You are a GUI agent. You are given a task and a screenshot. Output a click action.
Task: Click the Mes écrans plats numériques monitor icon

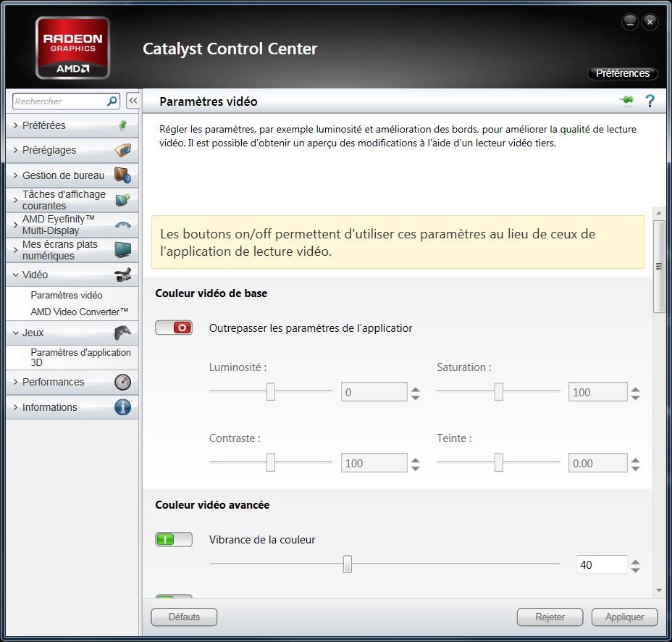pos(123,249)
